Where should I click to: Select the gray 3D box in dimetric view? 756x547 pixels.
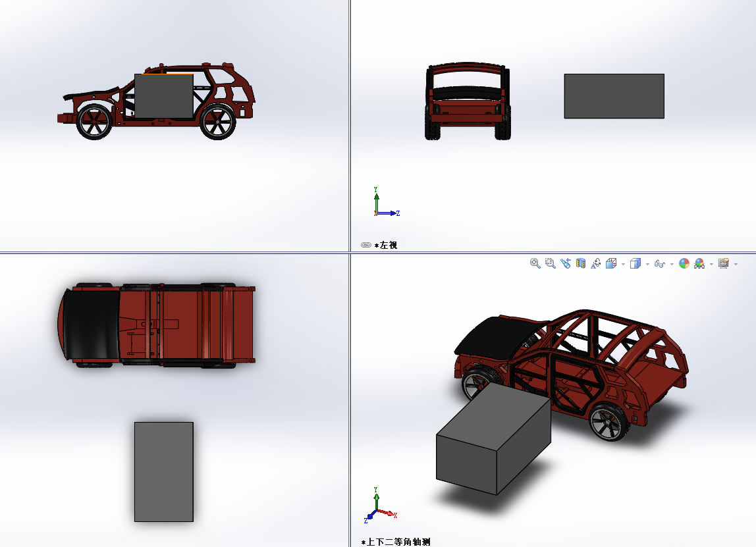tap(493, 438)
